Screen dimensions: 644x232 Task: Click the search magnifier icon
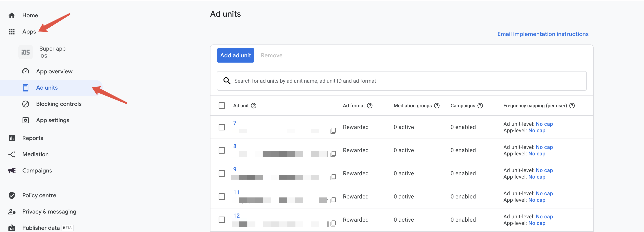[x=227, y=81]
